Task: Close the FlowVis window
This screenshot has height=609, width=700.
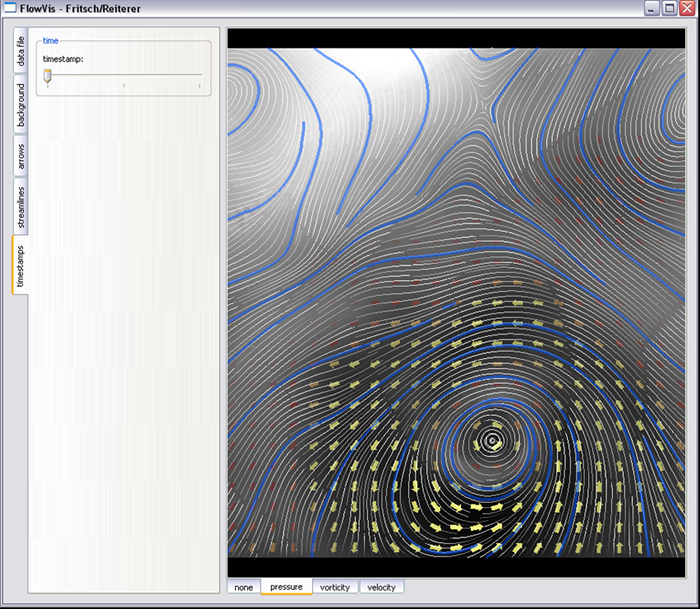Action: [686, 8]
